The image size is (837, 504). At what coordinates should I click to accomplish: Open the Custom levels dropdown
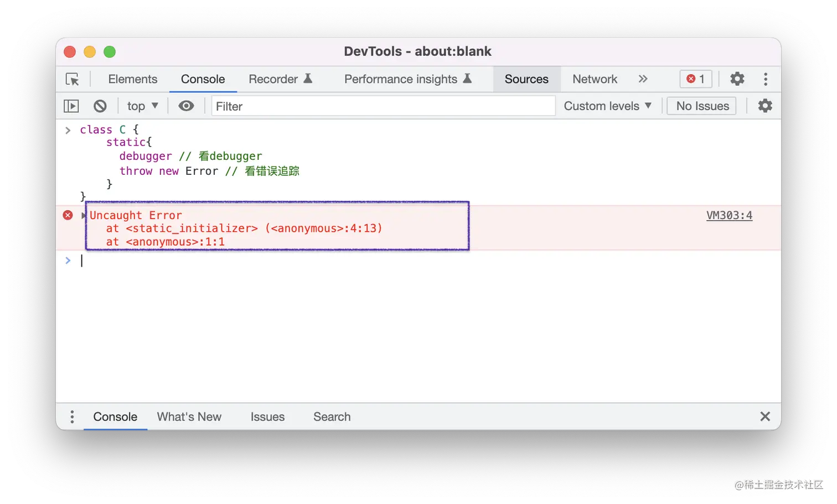tap(607, 106)
